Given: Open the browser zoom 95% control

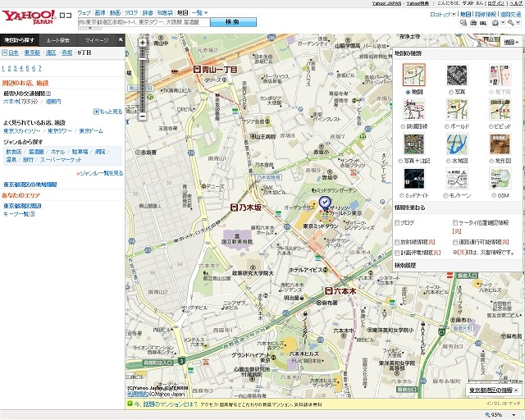Looking at the screenshot, I should point(500,415).
